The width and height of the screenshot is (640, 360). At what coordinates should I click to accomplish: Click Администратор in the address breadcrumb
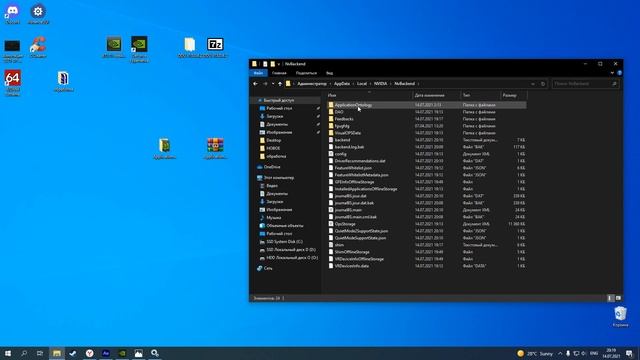312,84
